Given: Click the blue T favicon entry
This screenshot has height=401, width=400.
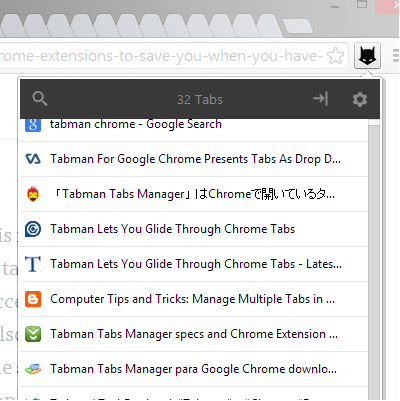Looking at the screenshot, I should click(x=33, y=264).
